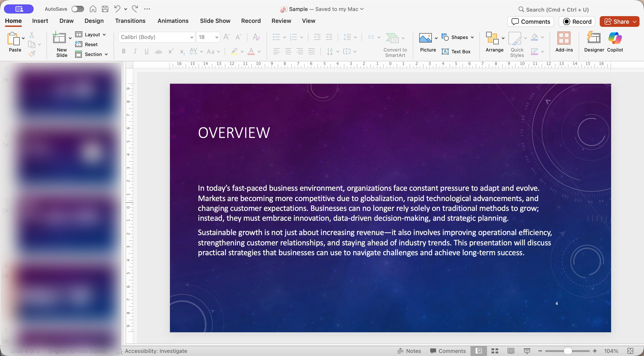Open the font name dropdown
The width and height of the screenshot is (644, 356).
click(x=191, y=37)
